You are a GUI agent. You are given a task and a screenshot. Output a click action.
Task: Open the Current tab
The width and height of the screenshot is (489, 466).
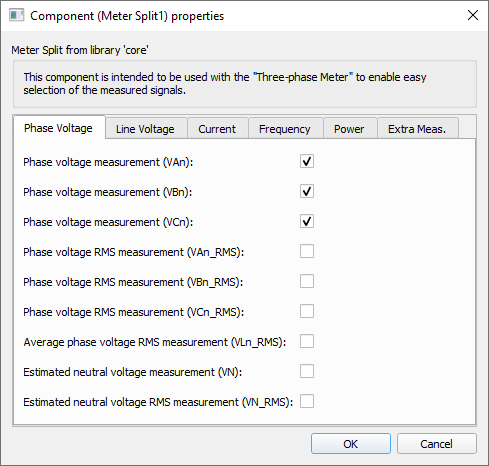[x=217, y=129]
